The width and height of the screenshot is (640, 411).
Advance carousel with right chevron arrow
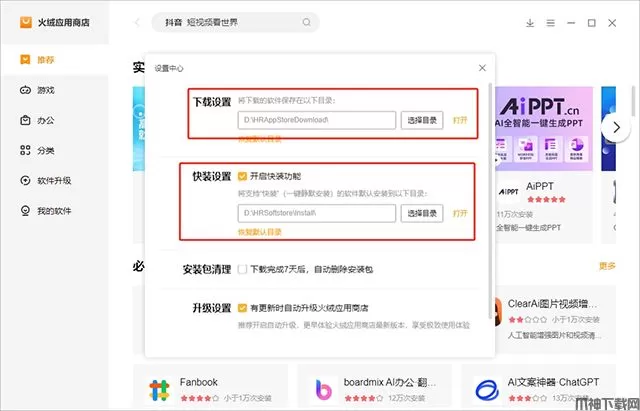[x=617, y=127]
